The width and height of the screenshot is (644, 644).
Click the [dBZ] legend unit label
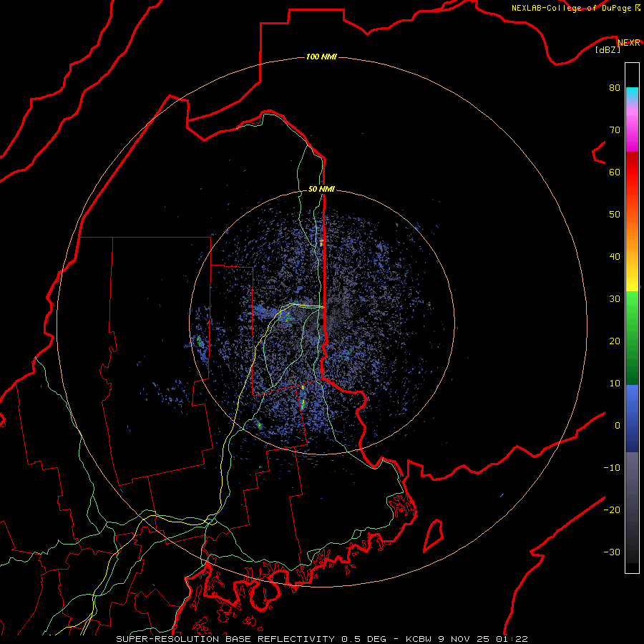(608, 49)
